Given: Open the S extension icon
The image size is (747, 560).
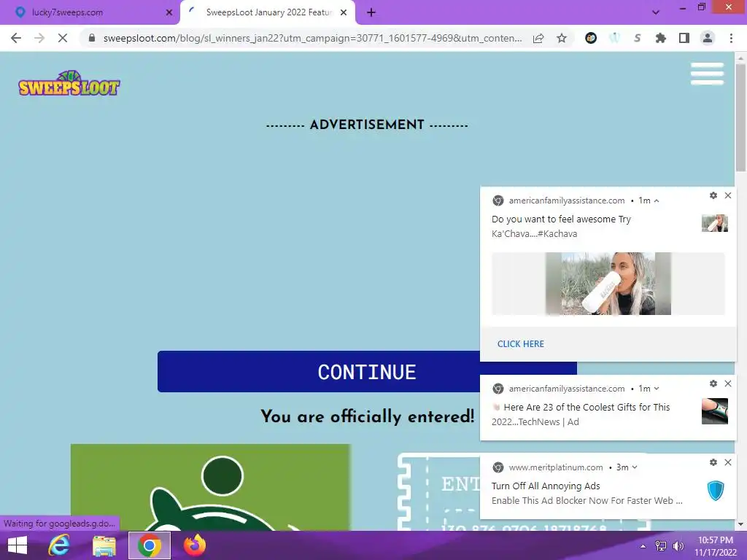Looking at the screenshot, I should [637, 38].
